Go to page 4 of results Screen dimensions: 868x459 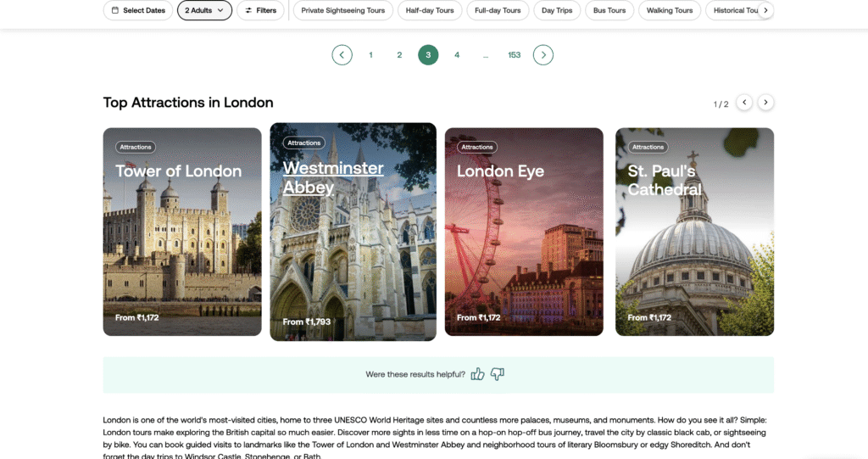click(x=457, y=55)
